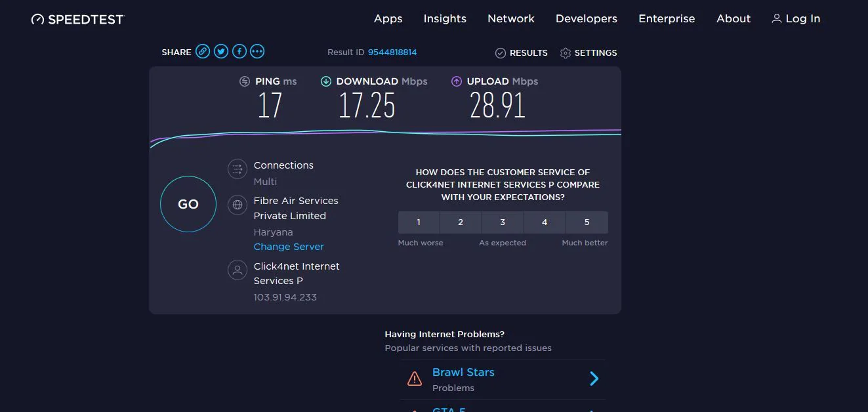Share result on Facebook icon
This screenshot has height=412, width=868.
coord(239,51)
